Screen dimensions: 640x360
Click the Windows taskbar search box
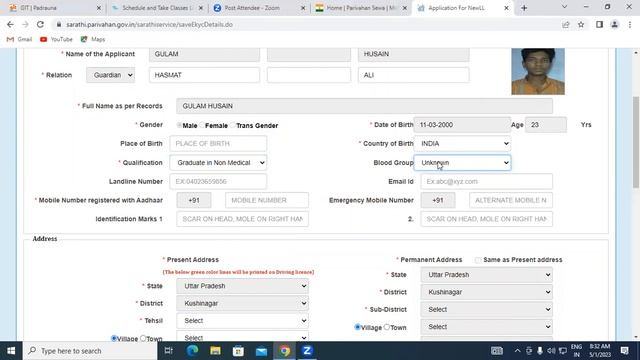click(91, 351)
